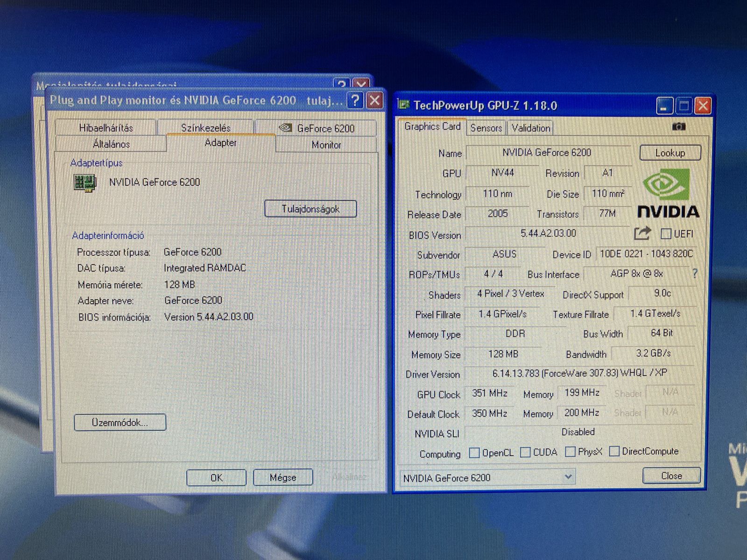Click the adapter card icon under Adaptertípus
Image resolution: width=747 pixels, height=560 pixels.
point(85,182)
